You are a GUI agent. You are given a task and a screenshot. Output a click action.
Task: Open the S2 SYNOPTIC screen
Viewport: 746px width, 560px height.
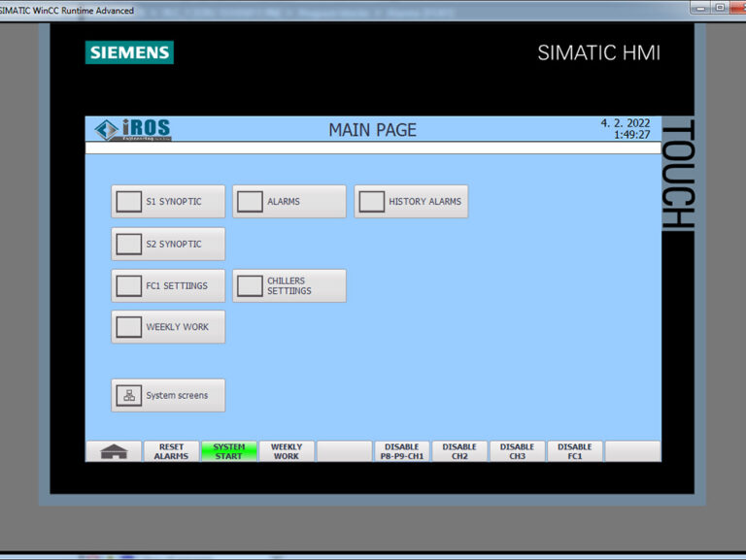pos(168,244)
